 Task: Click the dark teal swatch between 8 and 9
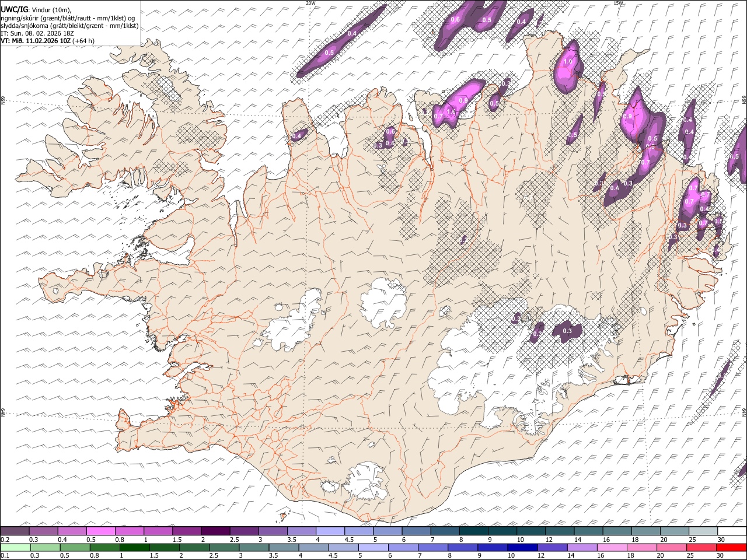point(473,531)
